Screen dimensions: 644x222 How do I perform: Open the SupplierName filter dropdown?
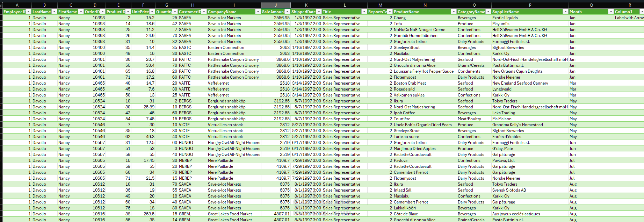pos(565,12)
